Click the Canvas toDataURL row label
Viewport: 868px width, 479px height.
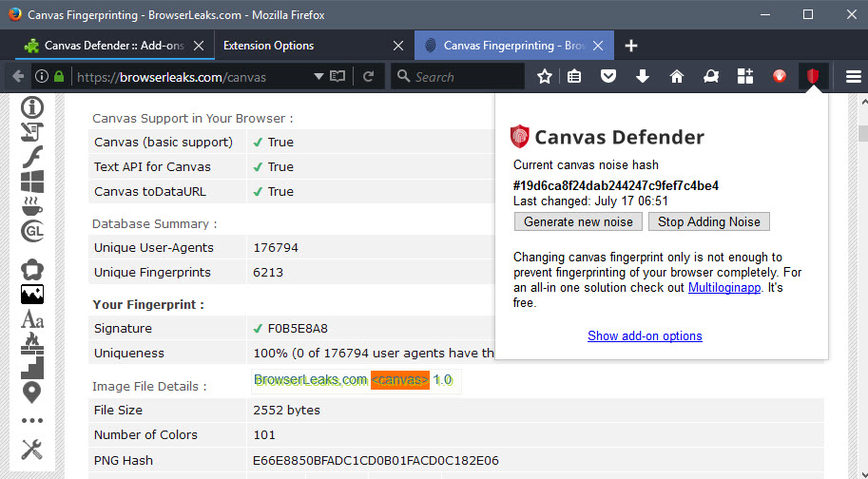(150, 192)
